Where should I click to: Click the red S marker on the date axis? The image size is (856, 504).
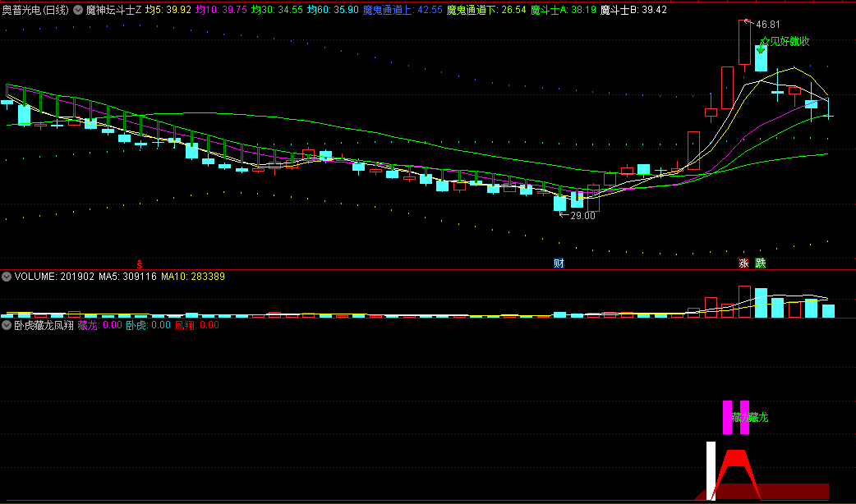pyautogui.click(x=139, y=264)
